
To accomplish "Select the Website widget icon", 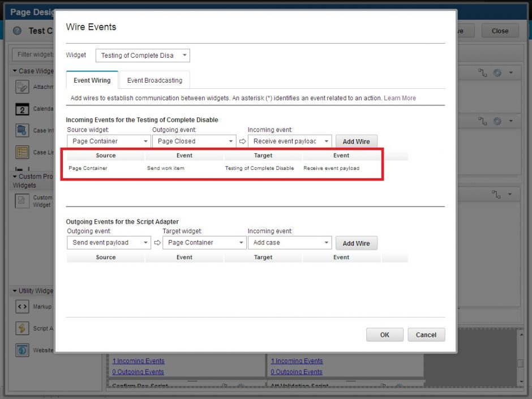I will pos(22,350).
